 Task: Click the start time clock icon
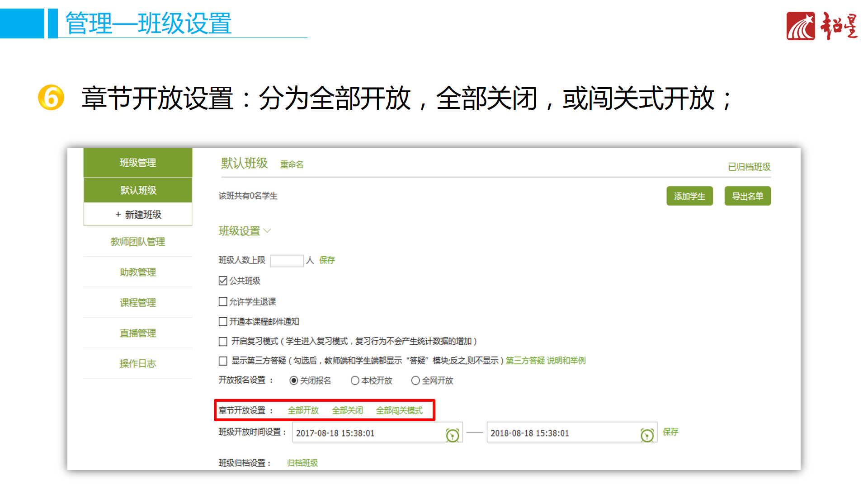(452, 435)
